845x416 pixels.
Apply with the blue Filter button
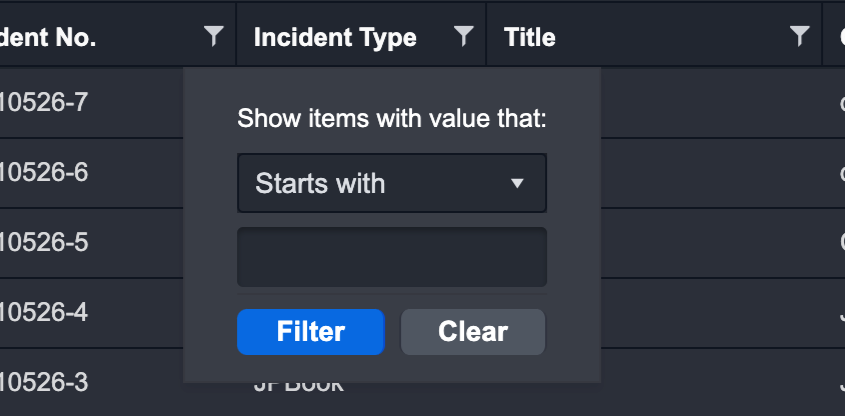pos(310,332)
